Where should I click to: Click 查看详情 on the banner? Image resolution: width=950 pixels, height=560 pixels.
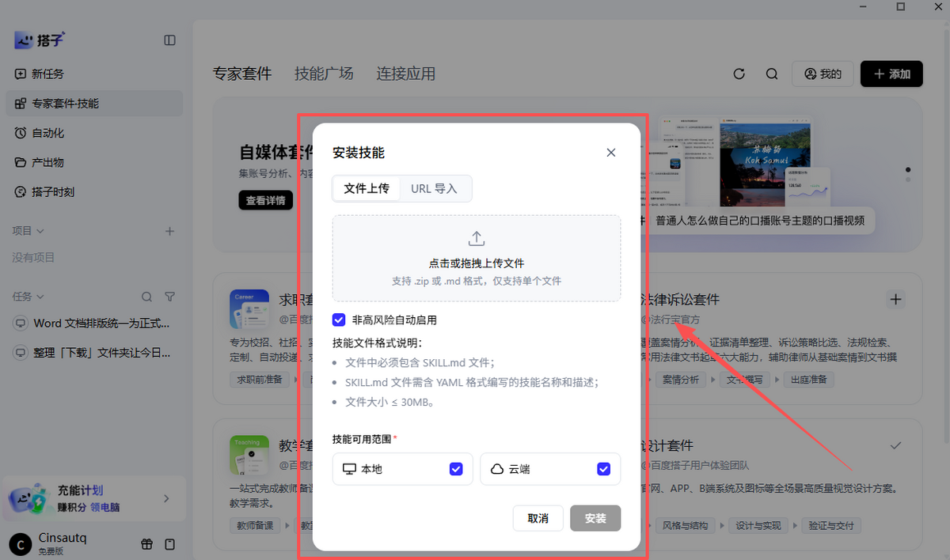pos(266,200)
